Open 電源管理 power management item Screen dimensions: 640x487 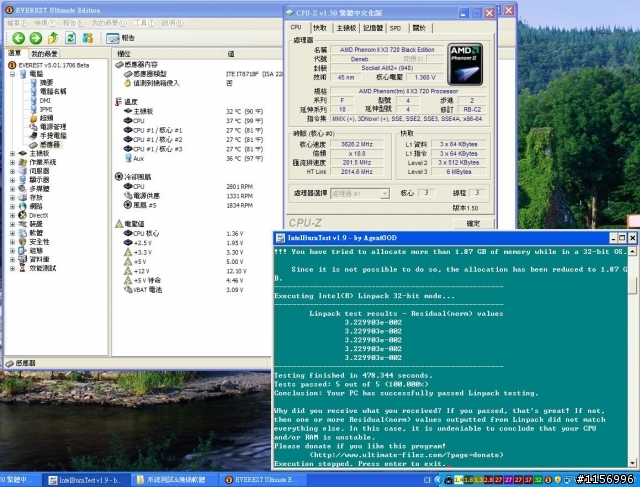click(x=53, y=127)
